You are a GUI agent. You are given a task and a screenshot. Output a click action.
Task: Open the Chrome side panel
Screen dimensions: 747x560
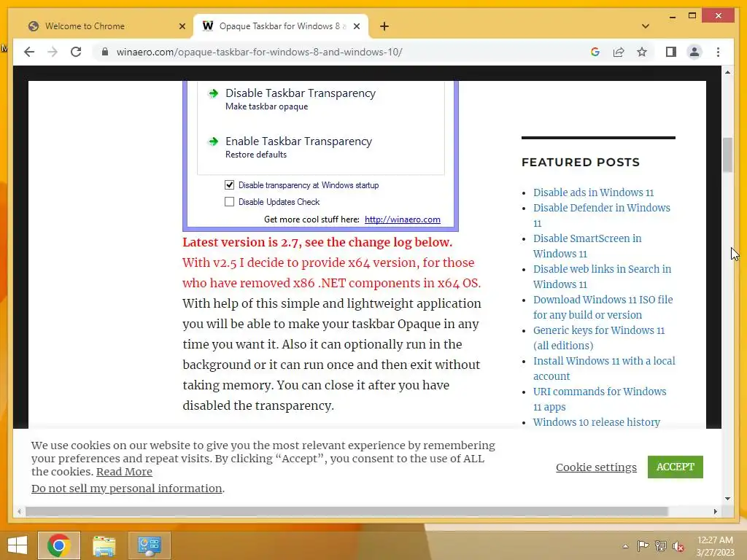pos(671,52)
